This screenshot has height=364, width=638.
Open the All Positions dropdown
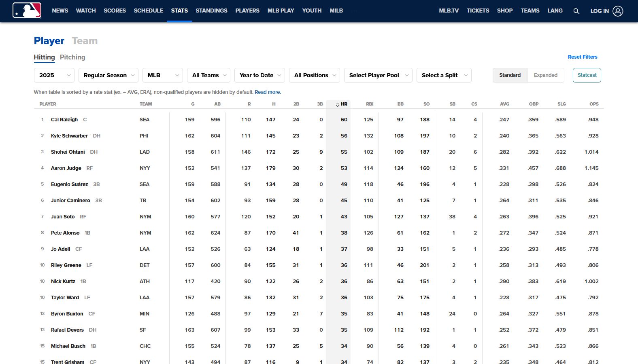pyautogui.click(x=315, y=75)
